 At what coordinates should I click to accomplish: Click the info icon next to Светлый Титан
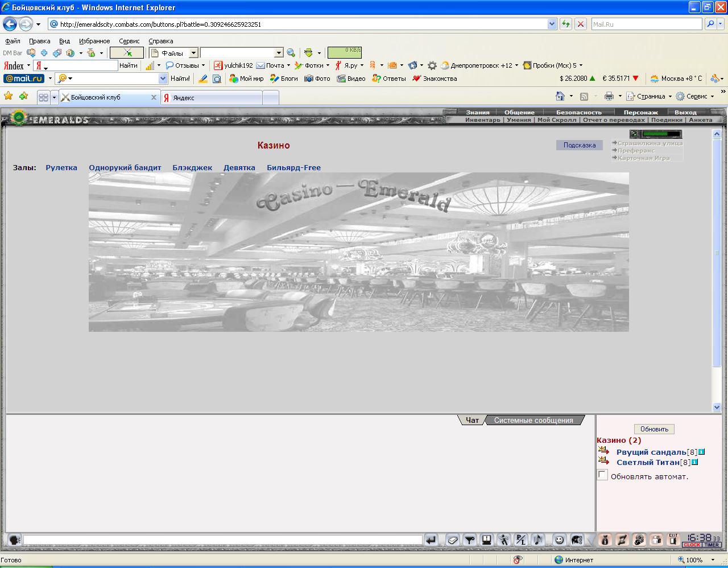pyautogui.click(x=695, y=462)
